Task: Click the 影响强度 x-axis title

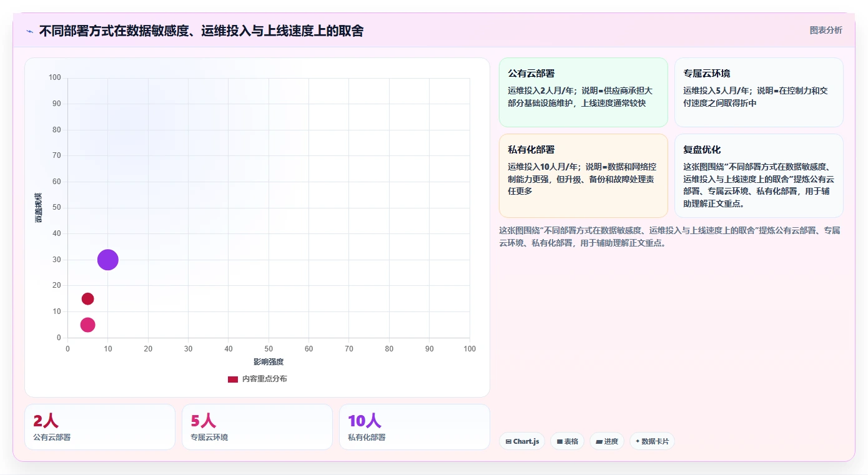Action: pyautogui.click(x=269, y=362)
